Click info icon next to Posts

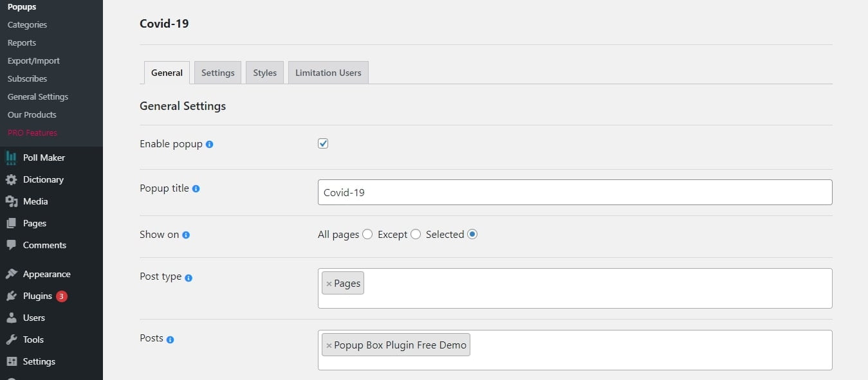171,339
